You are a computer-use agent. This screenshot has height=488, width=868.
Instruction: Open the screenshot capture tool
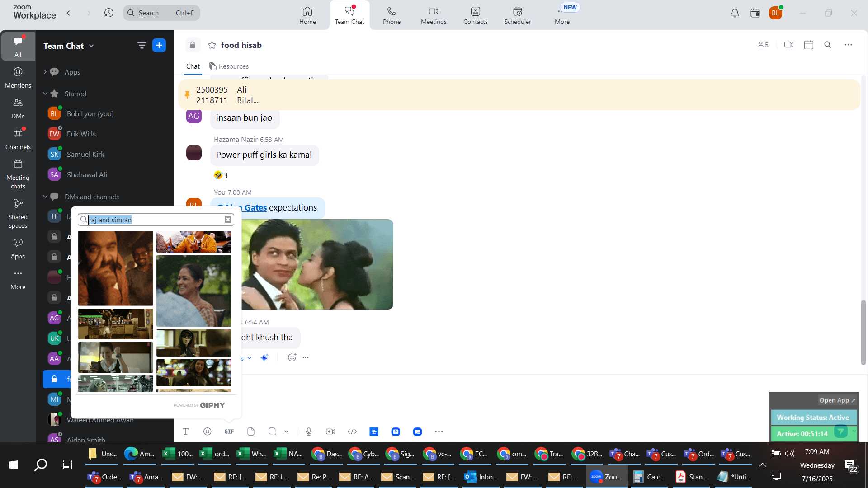pos(272,432)
